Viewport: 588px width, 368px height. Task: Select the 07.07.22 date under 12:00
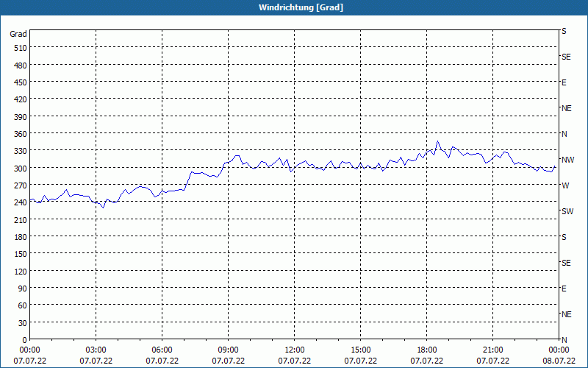[x=295, y=361]
